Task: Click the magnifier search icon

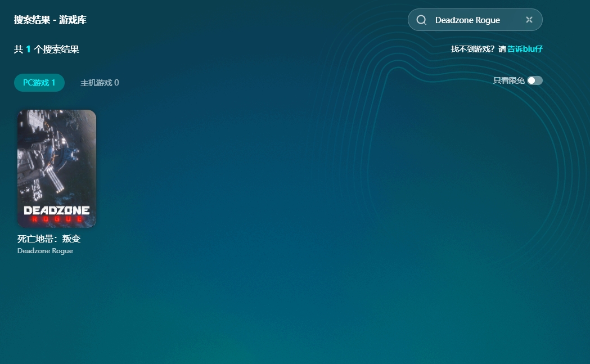Action: coord(421,20)
